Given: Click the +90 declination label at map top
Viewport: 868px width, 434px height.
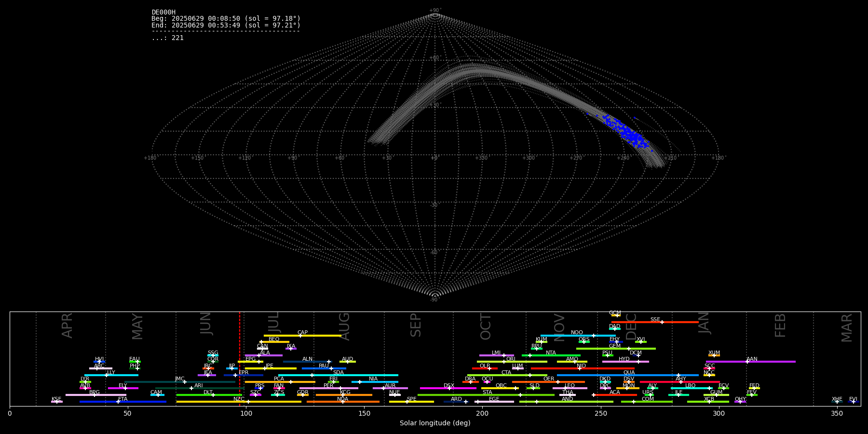Looking at the screenshot, I should (434, 11).
